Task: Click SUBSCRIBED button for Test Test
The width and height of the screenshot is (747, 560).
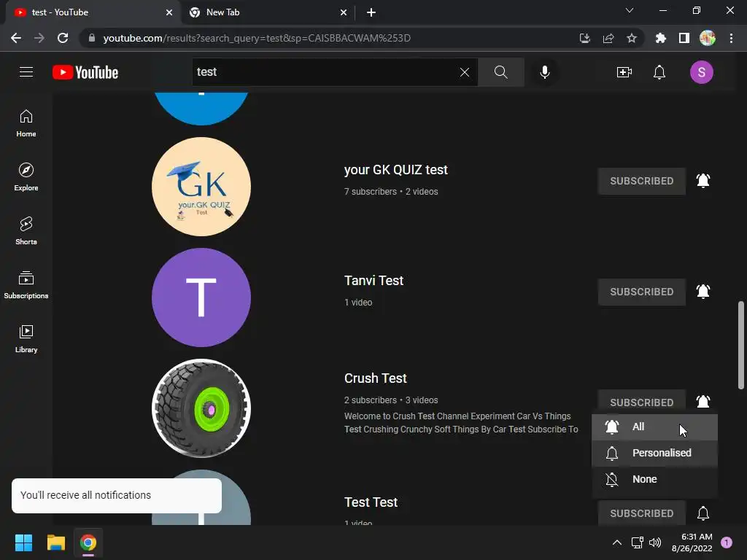Action: tap(642, 513)
